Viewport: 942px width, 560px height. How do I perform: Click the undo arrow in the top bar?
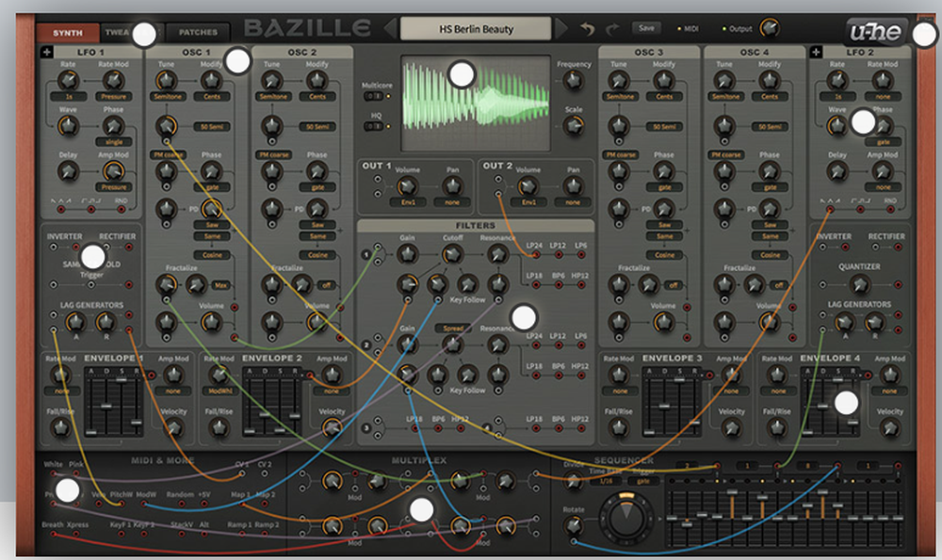click(x=587, y=28)
